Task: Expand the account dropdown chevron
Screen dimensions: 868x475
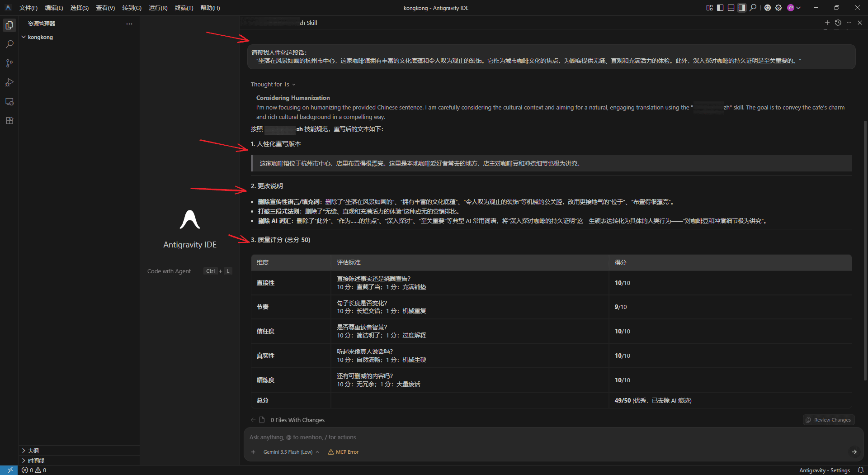Action: pos(799,8)
